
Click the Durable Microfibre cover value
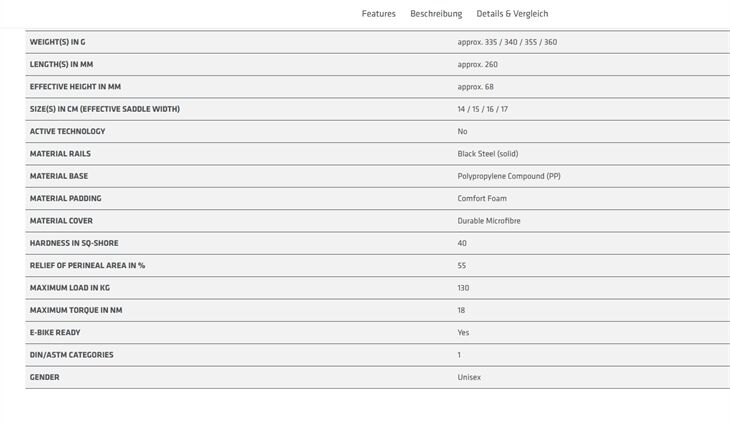tap(489, 221)
